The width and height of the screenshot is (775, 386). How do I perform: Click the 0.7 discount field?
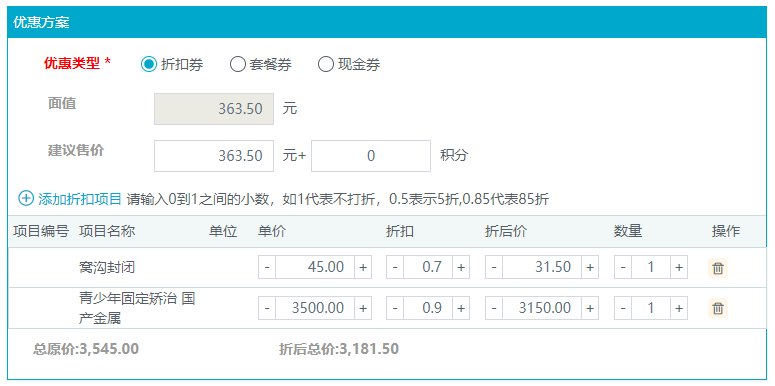coord(428,267)
